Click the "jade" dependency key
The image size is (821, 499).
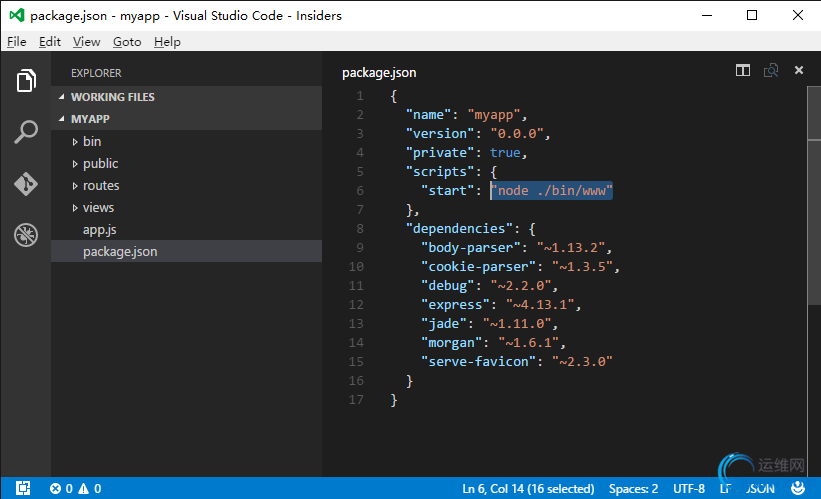pos(444,324)
